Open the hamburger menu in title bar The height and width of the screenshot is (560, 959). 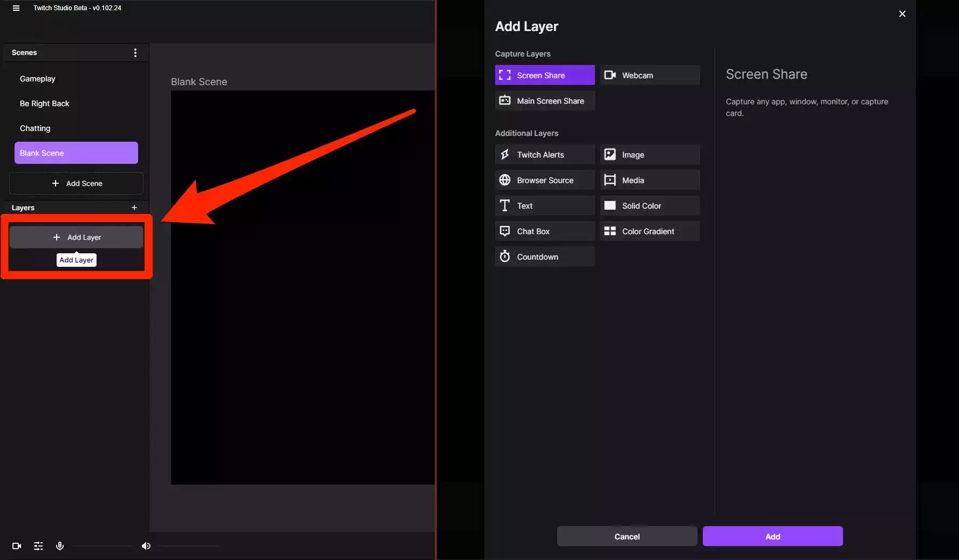click(16, 8)
